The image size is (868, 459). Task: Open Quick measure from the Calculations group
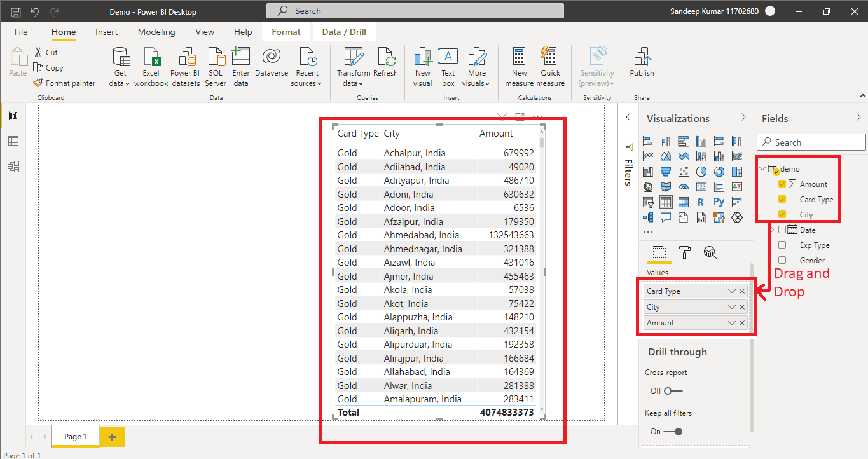click(x=550, y=65)
